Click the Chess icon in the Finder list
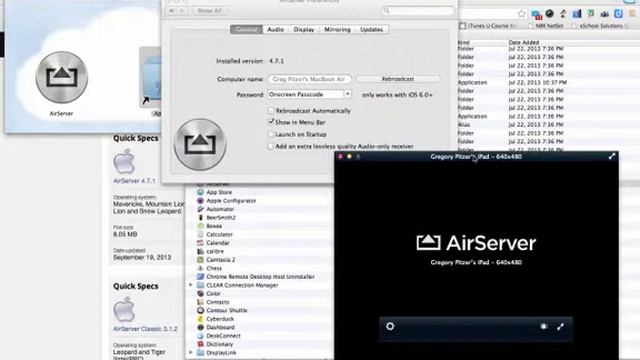Screen dimensions: 640x360 click(200, 268)
